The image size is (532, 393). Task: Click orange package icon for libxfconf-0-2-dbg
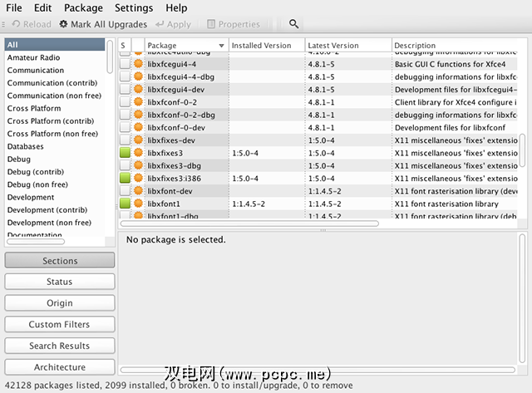(138, 115)
